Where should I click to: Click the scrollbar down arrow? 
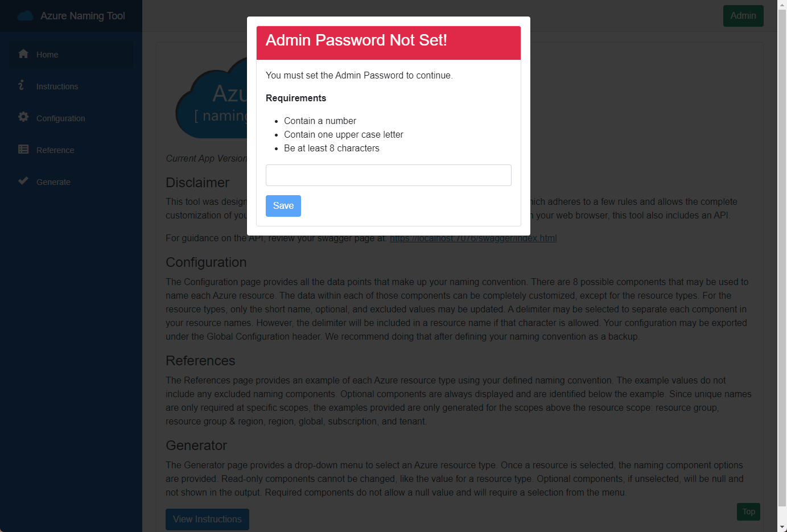(x=782, y=527)
